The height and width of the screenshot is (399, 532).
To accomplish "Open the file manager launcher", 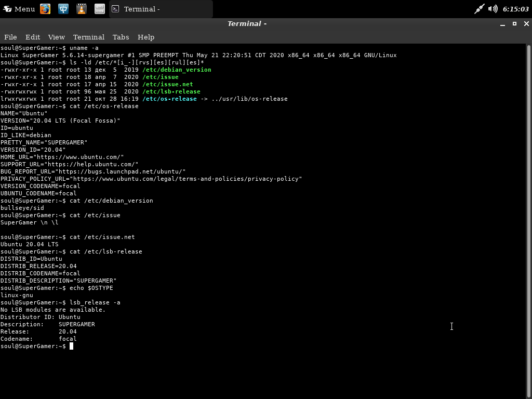I will point(99,9).
